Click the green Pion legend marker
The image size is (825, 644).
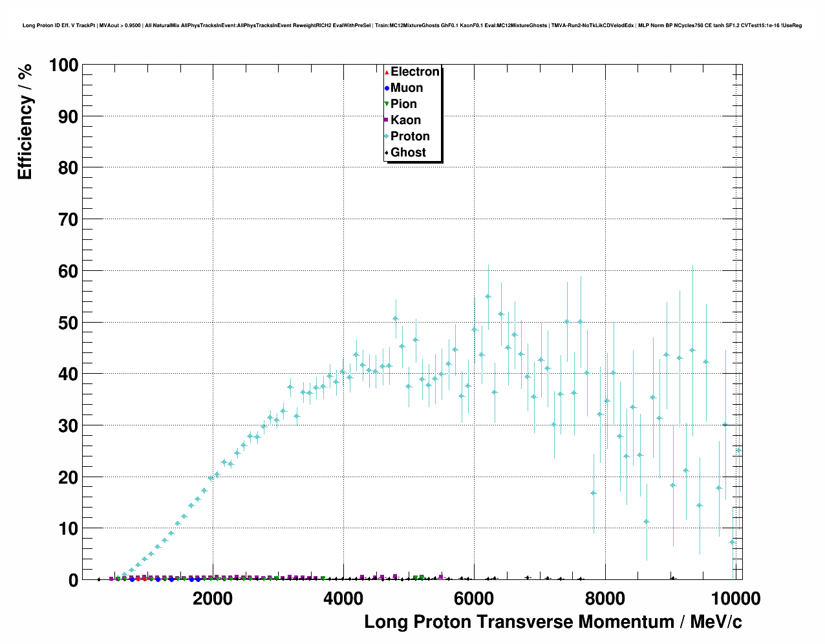click(387, 104)
